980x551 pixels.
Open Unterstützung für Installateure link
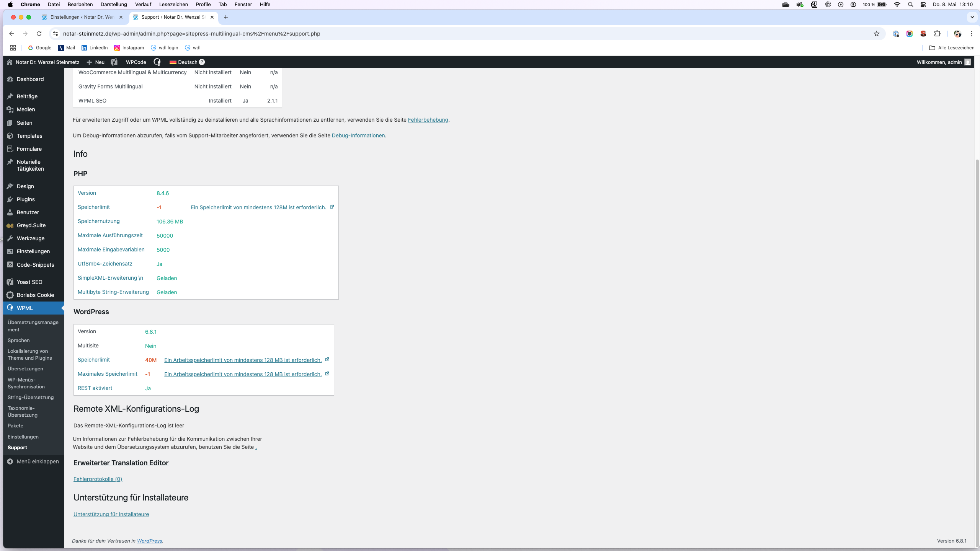[x=111, y=514]
